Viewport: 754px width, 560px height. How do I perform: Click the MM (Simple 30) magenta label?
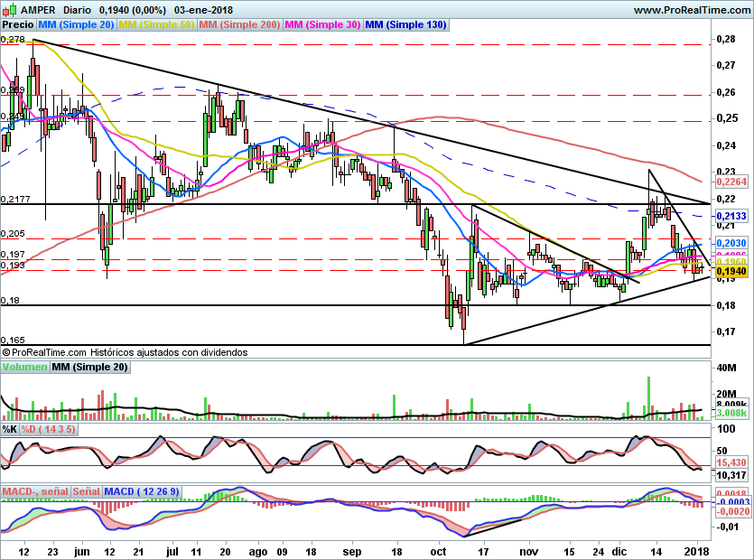point(322,25)
